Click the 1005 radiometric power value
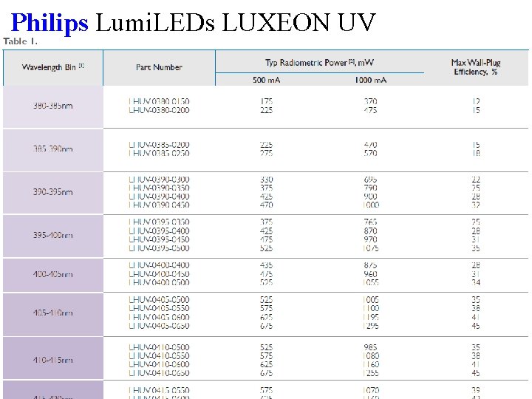Image resolution: width=532 pixels, height=399 pixels. [x=370, y=300]
